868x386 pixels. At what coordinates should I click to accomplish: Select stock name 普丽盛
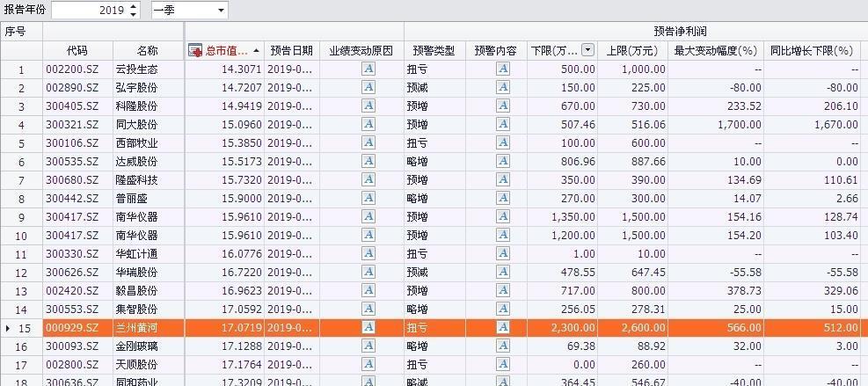coord(132,198)
